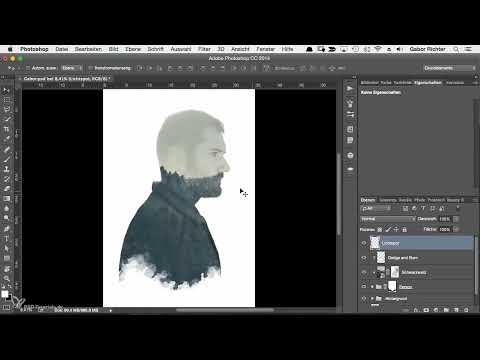The height and width of the screenshot is (360, 480).
Task: Lock image pixels brush icon
Action: pos(388,230)
